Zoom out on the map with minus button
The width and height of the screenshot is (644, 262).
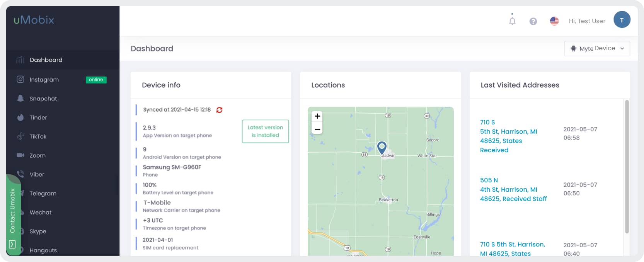(317, 129)
